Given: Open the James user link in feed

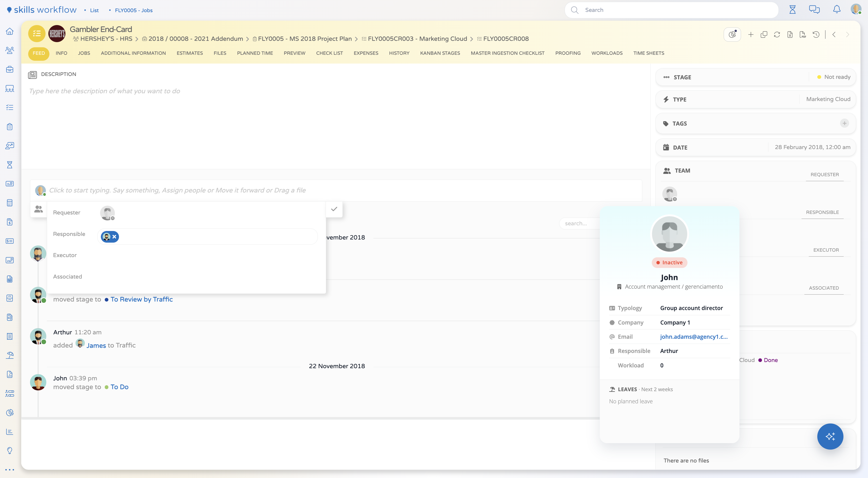Looking at the screenshot, I should pos(96,345).
